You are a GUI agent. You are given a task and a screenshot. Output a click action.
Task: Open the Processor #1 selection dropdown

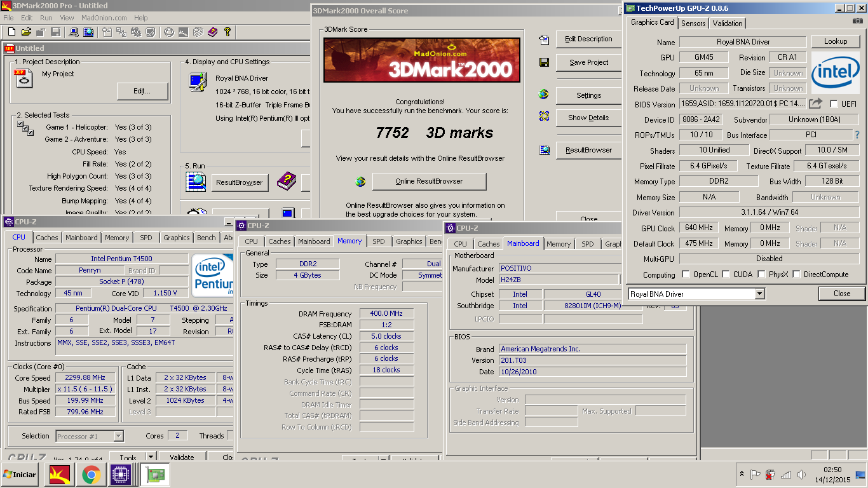click(x=118, y=437)
